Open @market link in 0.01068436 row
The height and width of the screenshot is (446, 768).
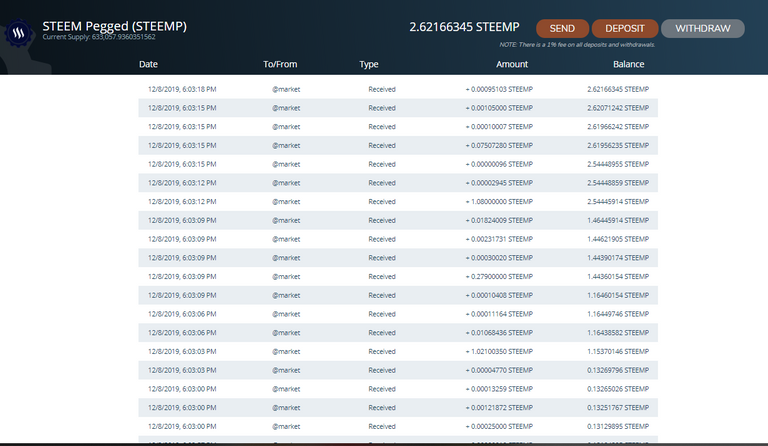(286, 333)
